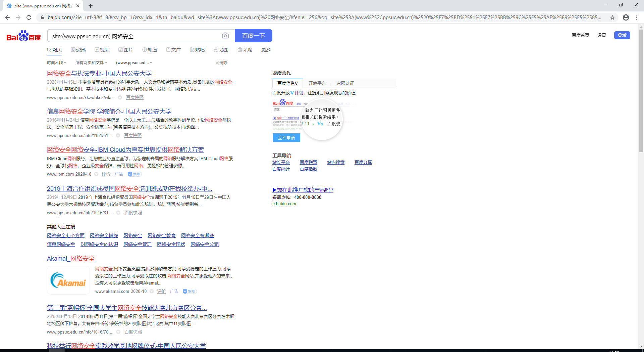The image size is (644, 352).
Task: Go to 百度首页 homepage link
Action: [581, 35]
